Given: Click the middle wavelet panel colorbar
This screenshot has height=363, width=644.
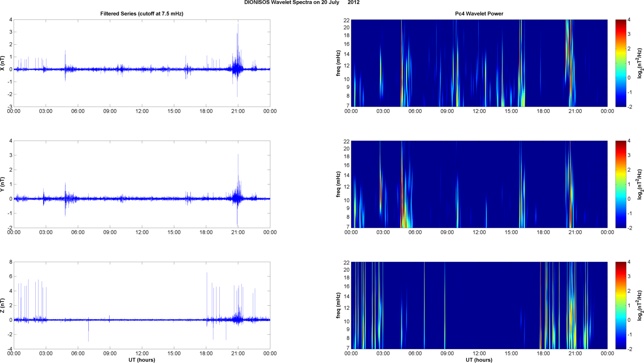Looking at the screenshot, I should coord(620,184).
